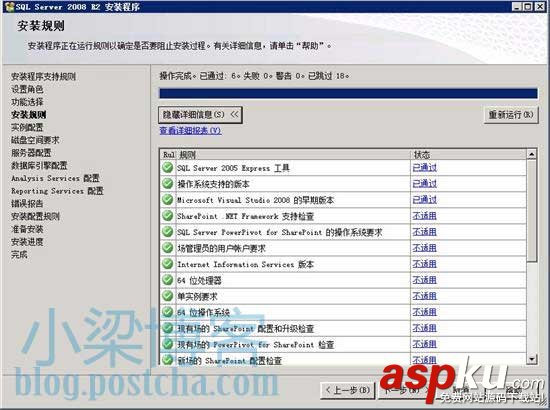Image resolution: width=550 pixels, height=410 pixels.
Task: Maximize the SQL Server 2008 R2 安装程序 window
Action: pos(528,7)
